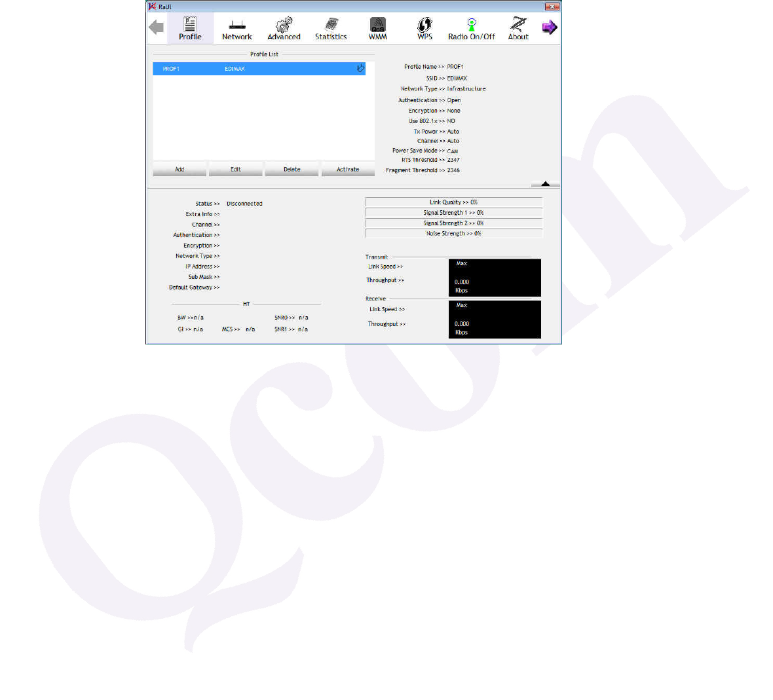
Task: Click the EDIMAX SSID in the profile list
Action: click(x=235, y=69)
